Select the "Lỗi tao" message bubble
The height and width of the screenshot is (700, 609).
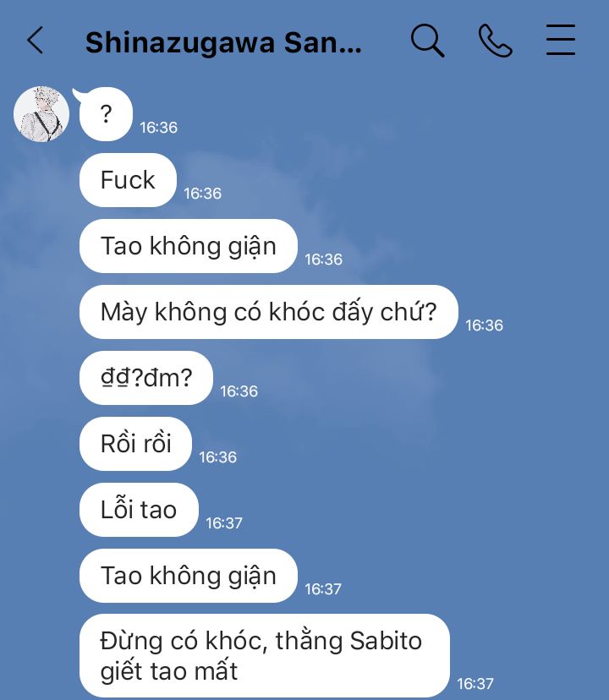click(x=139, y=510)
